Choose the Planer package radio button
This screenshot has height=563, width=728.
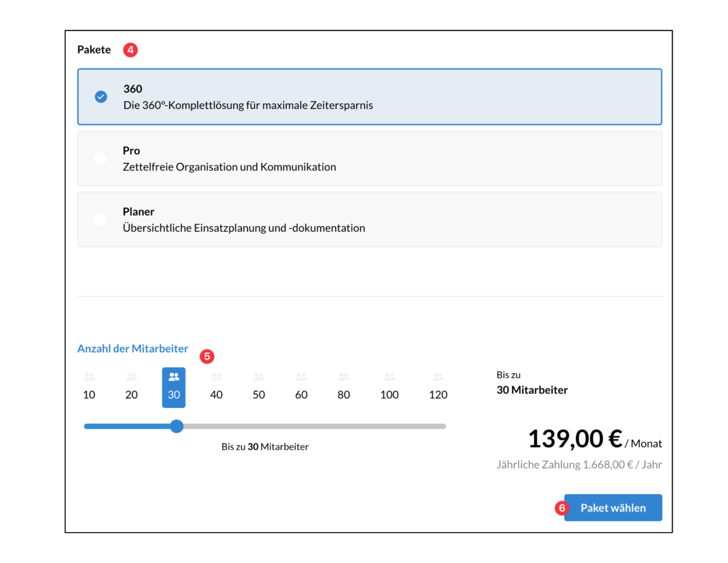point(101,219)
